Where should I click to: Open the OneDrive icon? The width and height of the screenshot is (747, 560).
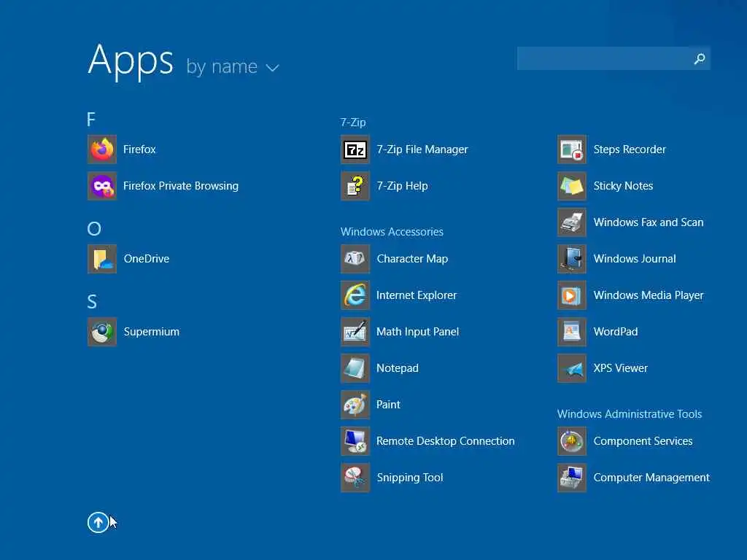102,259
